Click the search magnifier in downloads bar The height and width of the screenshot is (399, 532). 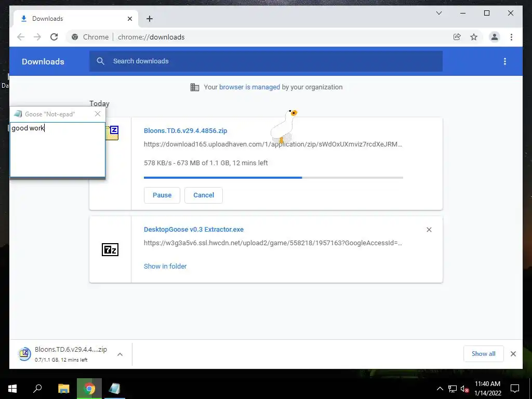pyautogui.click(x=100, y=61)
